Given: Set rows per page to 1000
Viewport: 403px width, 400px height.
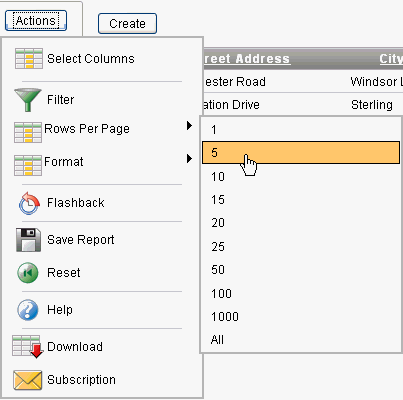Looking at the screenshot, I should 301,317.
